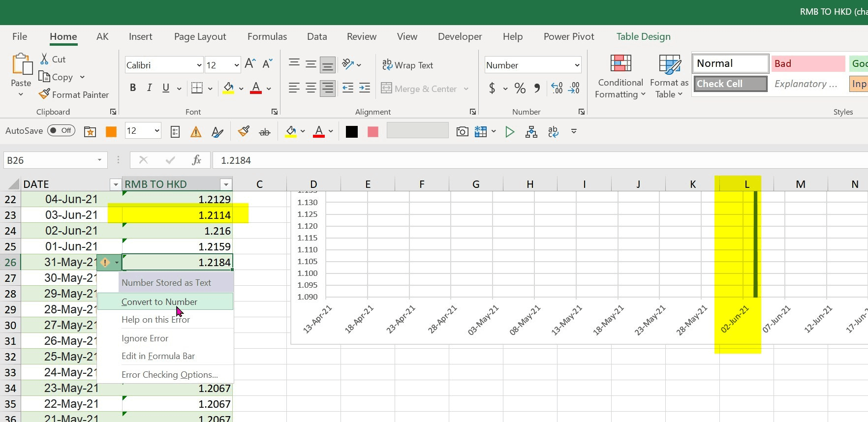868x422 pixels.
Task: Click the Decrease Decimal icon
Action: (x=574, y=88)
